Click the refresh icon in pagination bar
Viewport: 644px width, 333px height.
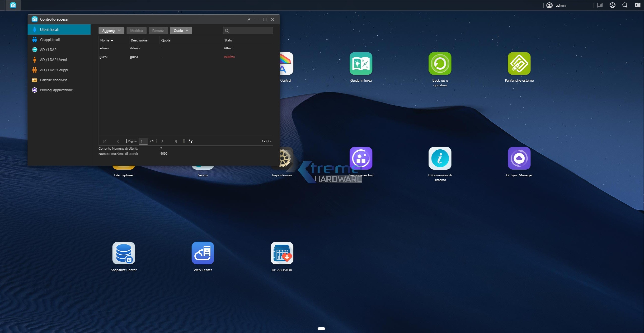pyautogui.click(x=191, y=141)
